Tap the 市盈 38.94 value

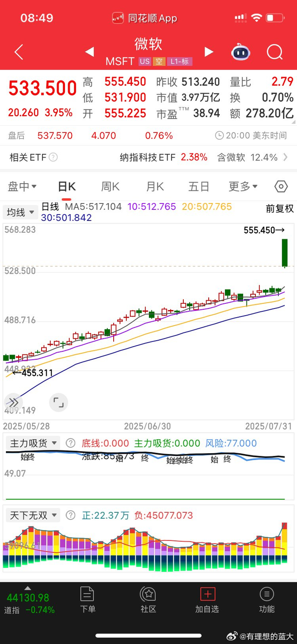tap(188, 113)
